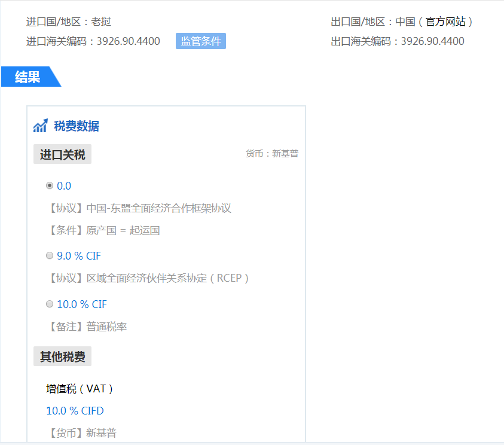Click 出口海关编码 3926.90.4400 text
Viewport: 504px width, 445px height.
[398, 41]
